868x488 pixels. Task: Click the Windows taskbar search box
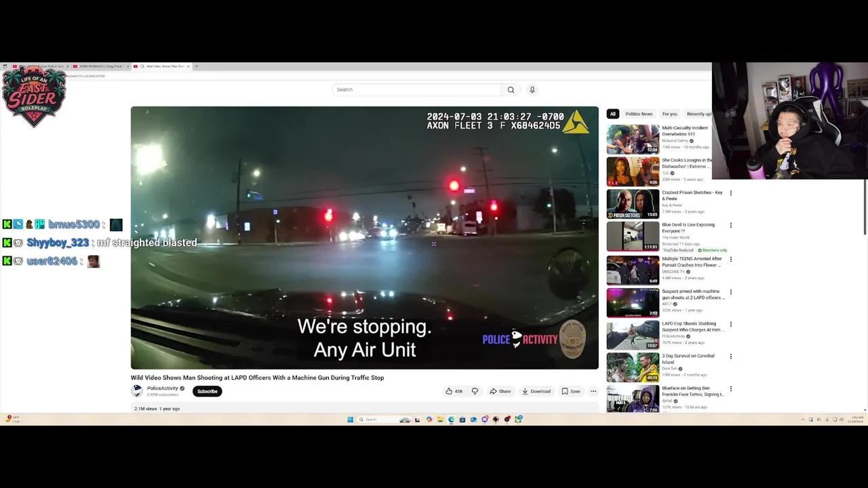[384, 420]
